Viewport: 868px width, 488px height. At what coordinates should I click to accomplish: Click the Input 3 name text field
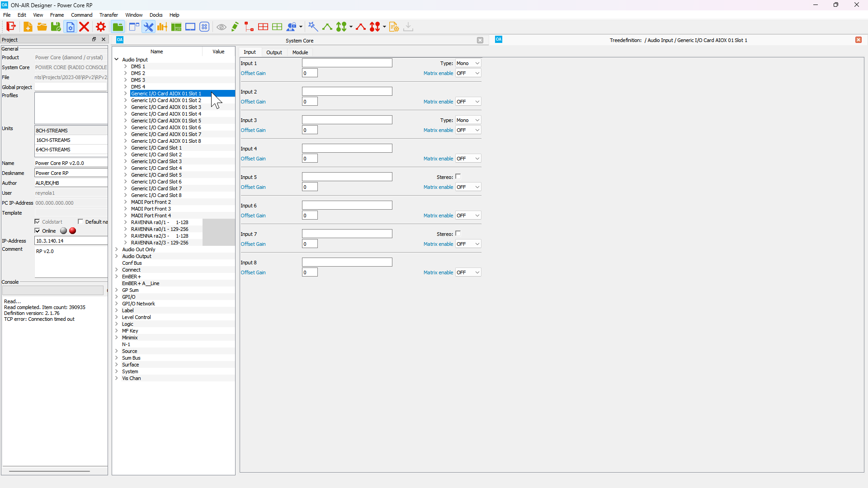coord(347,120)
